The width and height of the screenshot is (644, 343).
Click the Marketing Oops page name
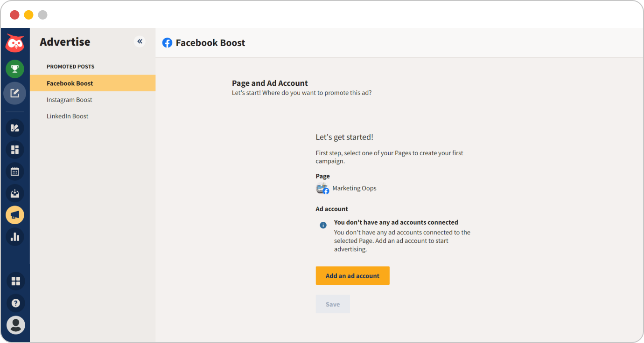pos(354,188)
